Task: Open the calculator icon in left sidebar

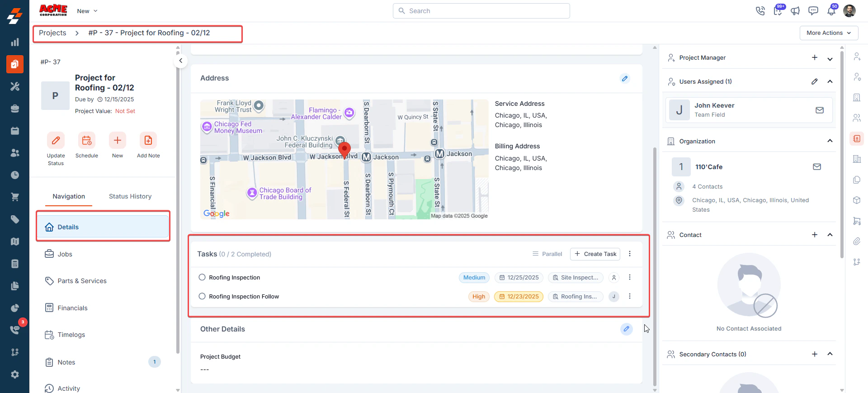Action: pos(15,264)
